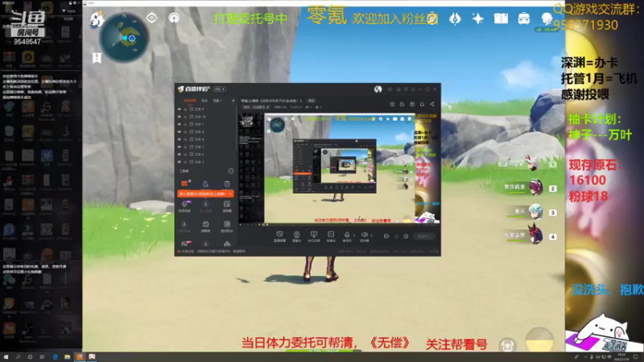Image resolution: width=644 pixels, height=362 pixels.
Task: Click the eye-shaped icon beside the minimap
Action: point(151,18)
